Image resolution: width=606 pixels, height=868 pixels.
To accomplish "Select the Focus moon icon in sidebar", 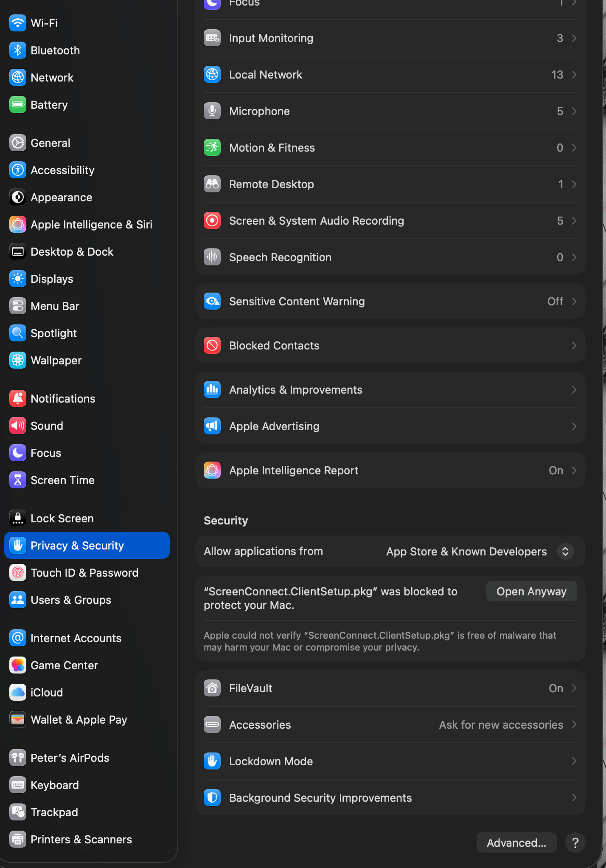I will tap(18, 453).
